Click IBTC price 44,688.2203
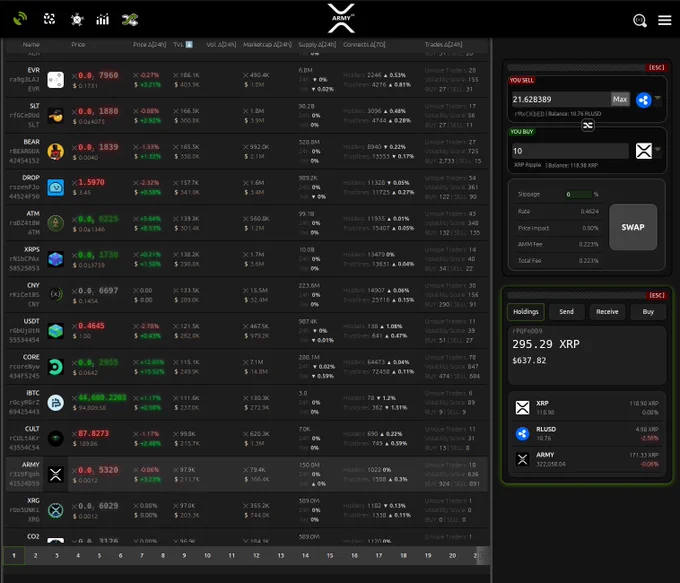The height and width of the screenshot is (583, 680). 102,397
